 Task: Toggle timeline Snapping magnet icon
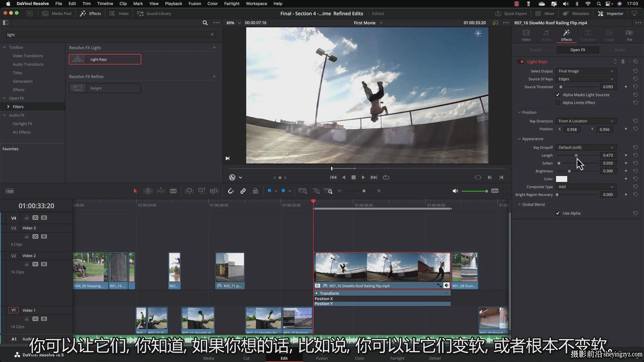[231, 191]
